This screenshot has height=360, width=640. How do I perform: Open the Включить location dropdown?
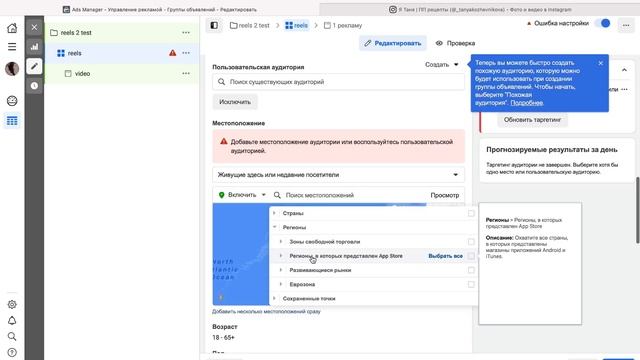[242, 195]
